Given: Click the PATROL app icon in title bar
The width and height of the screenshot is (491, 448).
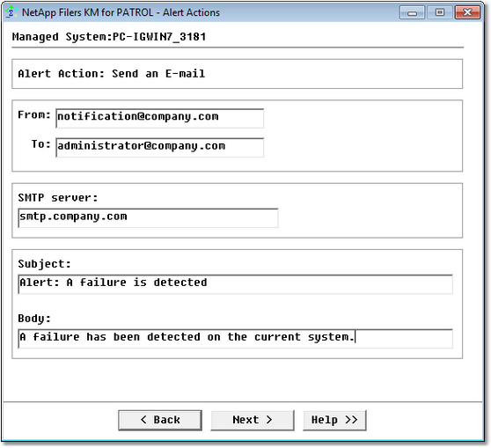Looking at the screenshot, I should pyautogui.click(x=11, y=12).
